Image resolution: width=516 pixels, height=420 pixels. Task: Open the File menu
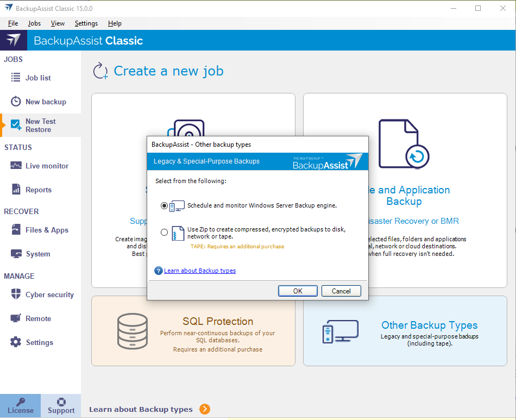click(13, 23)
